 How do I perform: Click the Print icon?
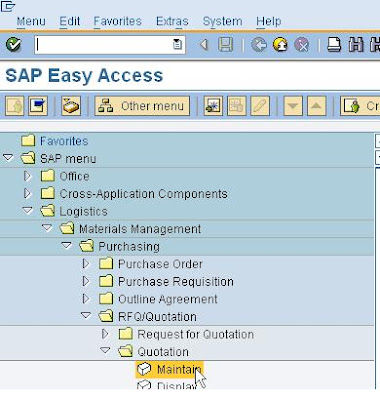pos(334,45)
